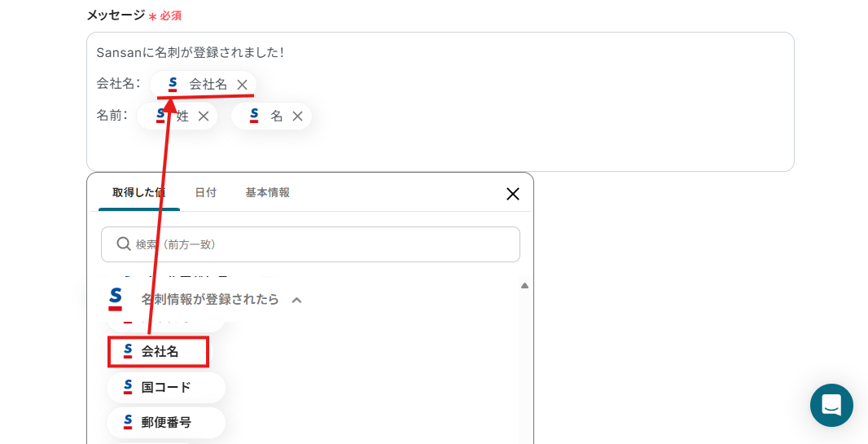The image size is (868, 444).
Task: Close the value picker panel
Action: (x=513, y=194)
